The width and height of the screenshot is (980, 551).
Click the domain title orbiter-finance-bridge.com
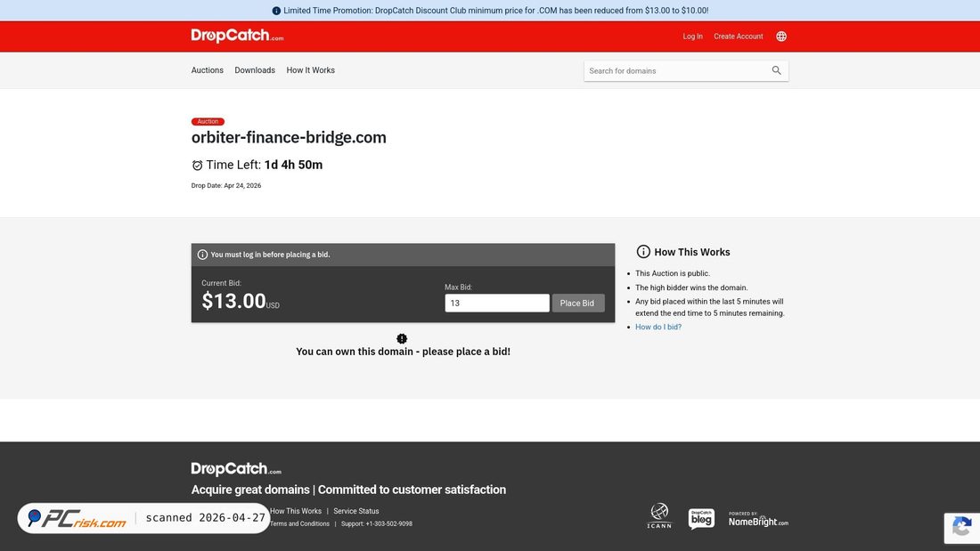point(289,137)
